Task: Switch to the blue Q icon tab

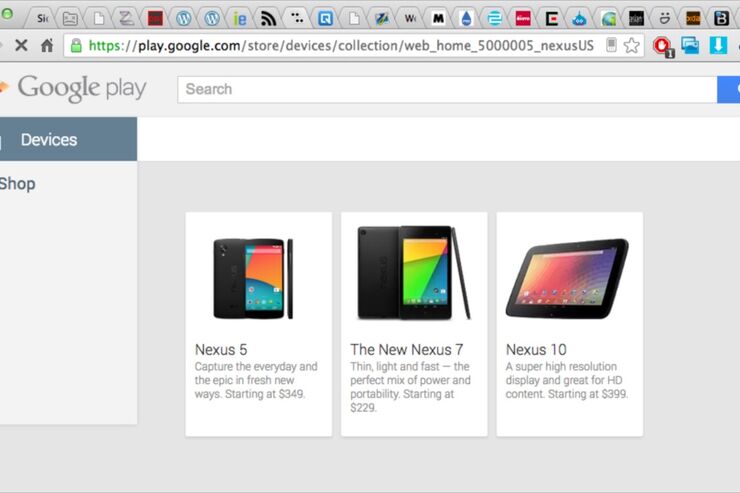Action: [x=325, y=18]
